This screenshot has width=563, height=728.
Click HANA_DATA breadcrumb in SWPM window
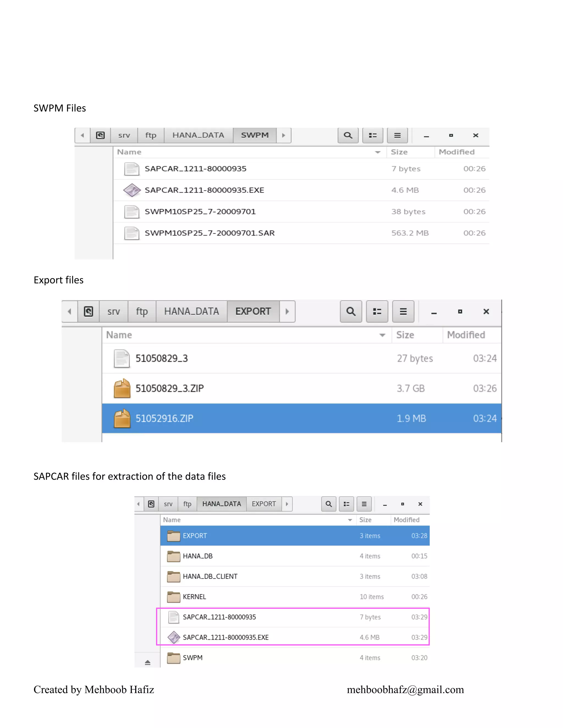(198, 135)
